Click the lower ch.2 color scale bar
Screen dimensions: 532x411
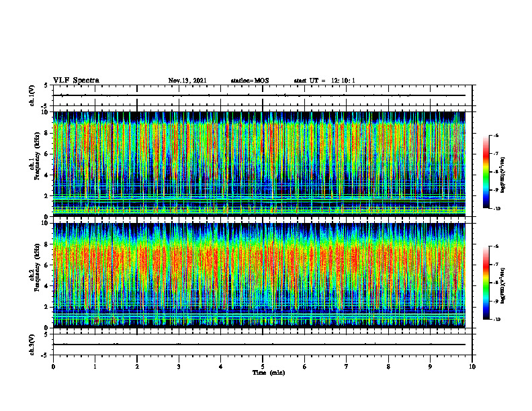pos(486,283)
